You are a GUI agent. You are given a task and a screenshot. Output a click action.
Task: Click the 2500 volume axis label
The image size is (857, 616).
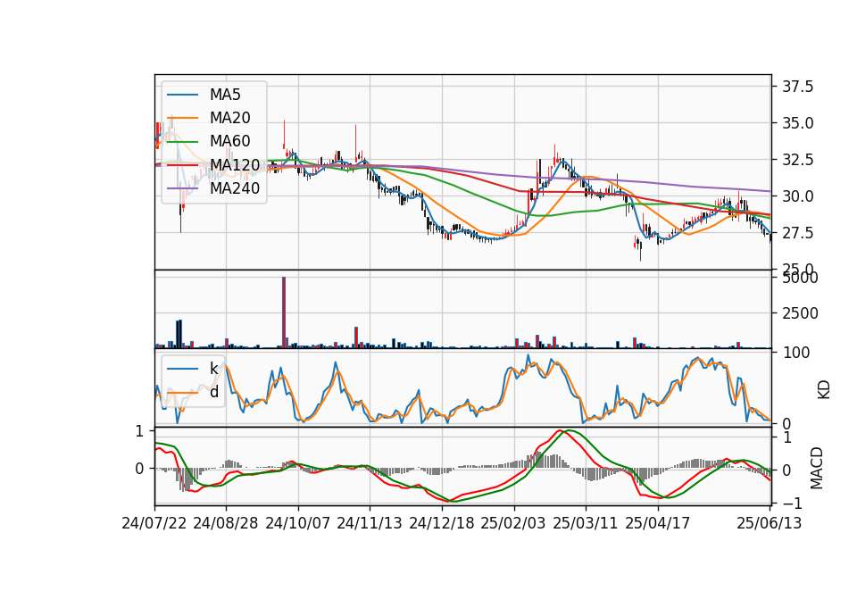800,313
